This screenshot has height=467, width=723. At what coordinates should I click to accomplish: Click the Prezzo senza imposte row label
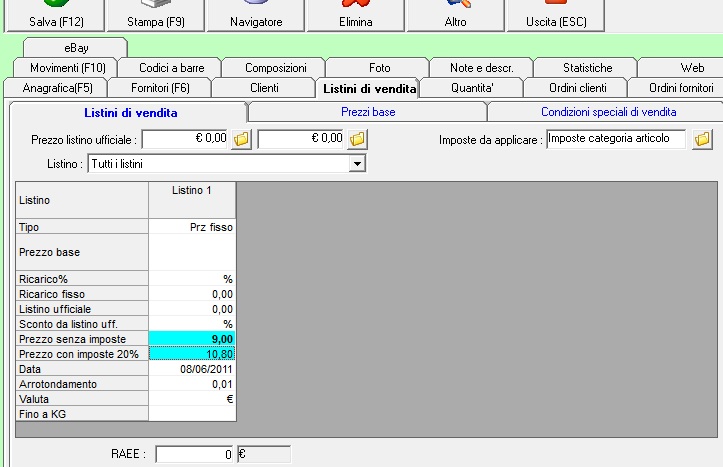point(82,339)
